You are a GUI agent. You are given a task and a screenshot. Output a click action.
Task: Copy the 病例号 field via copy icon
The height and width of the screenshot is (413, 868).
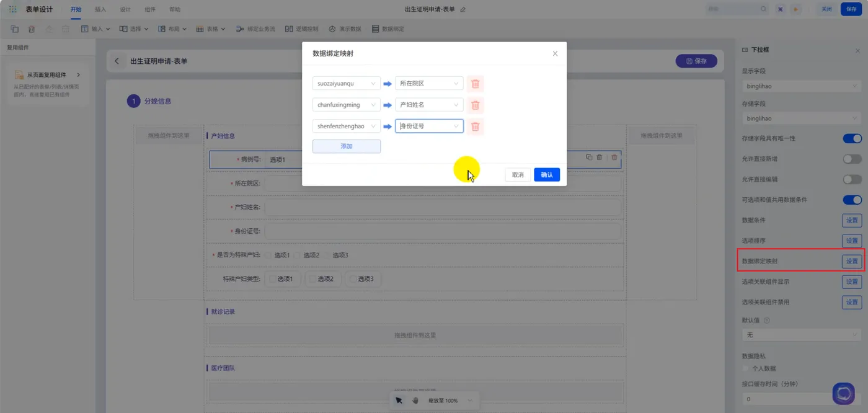tap(589, 158)
